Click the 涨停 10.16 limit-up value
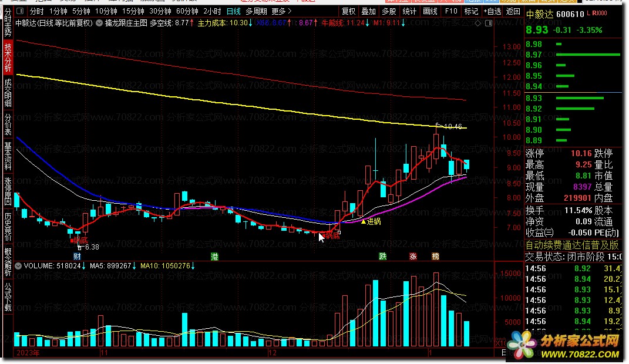Viewport: 629px width, 364px height. [581, 154]
